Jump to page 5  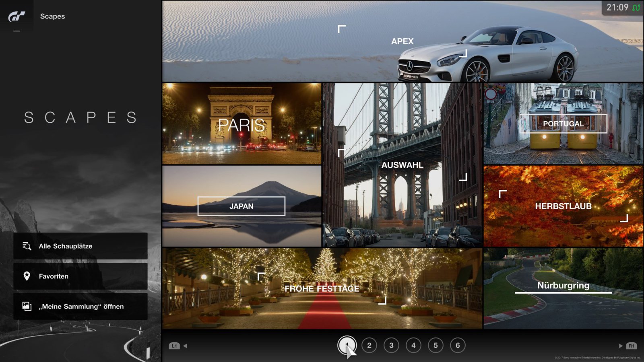click(436, 345)
